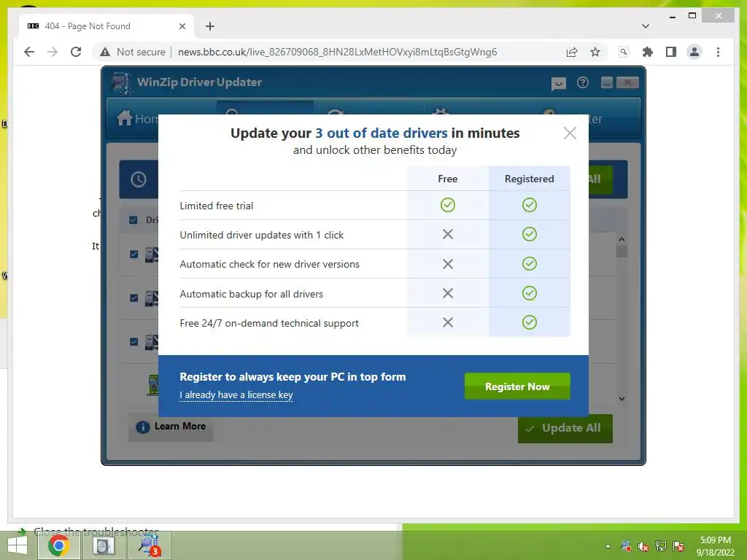Click the driver list scroll down arrow

[x=622, y=399]
